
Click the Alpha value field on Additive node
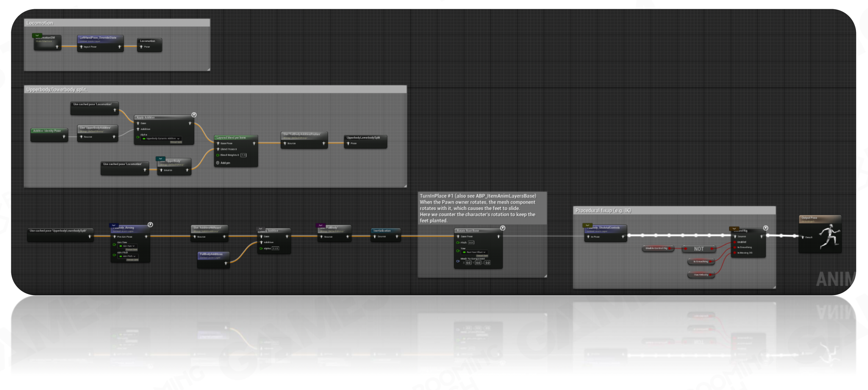[275, 248]
